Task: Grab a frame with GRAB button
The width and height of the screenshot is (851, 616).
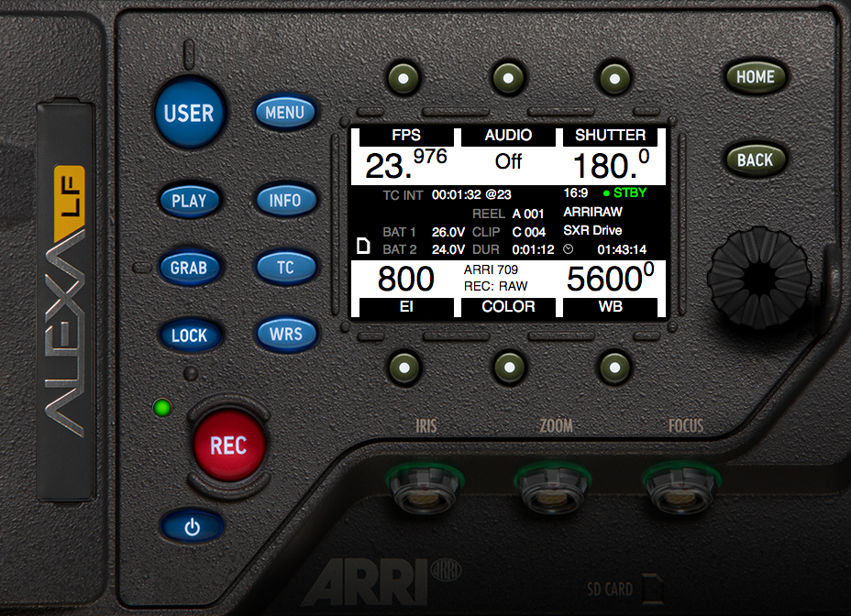Action: [190, 268]
